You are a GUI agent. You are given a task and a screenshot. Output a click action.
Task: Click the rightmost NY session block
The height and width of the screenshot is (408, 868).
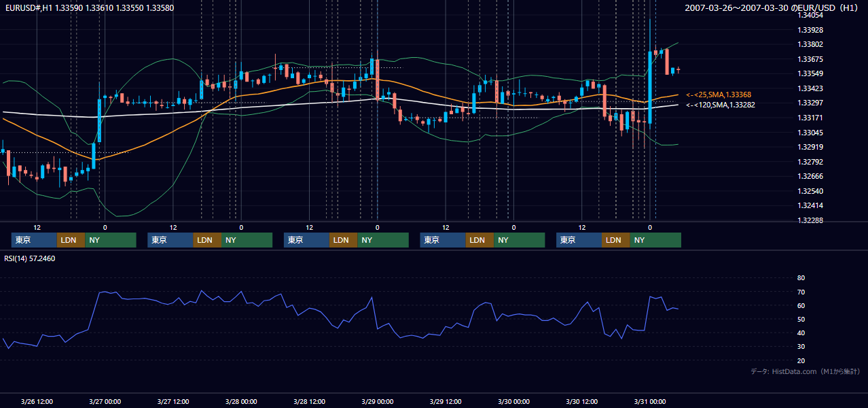tap(655, 240)
